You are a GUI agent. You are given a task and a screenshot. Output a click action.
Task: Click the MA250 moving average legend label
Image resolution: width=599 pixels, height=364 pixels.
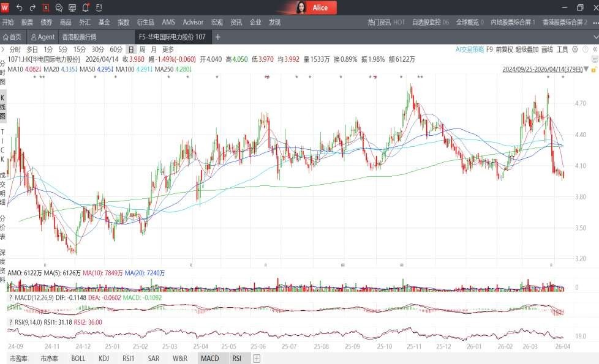pyautogui.click(x=164, y=69)
